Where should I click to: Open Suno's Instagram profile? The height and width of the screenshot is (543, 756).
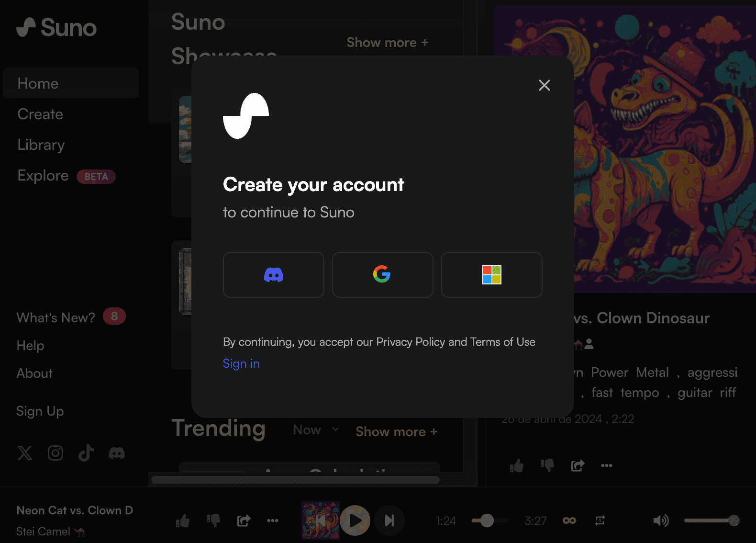[x=56, y=453]
